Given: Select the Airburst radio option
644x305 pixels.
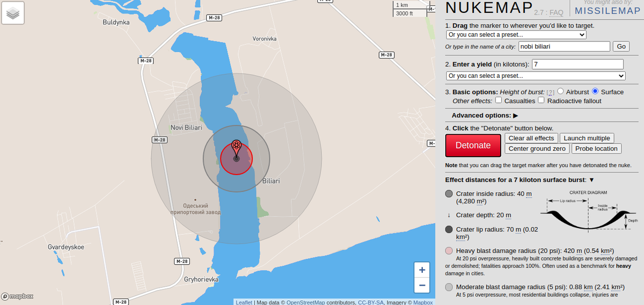Looking at the screenshot, I should click(x=560, y=91).
